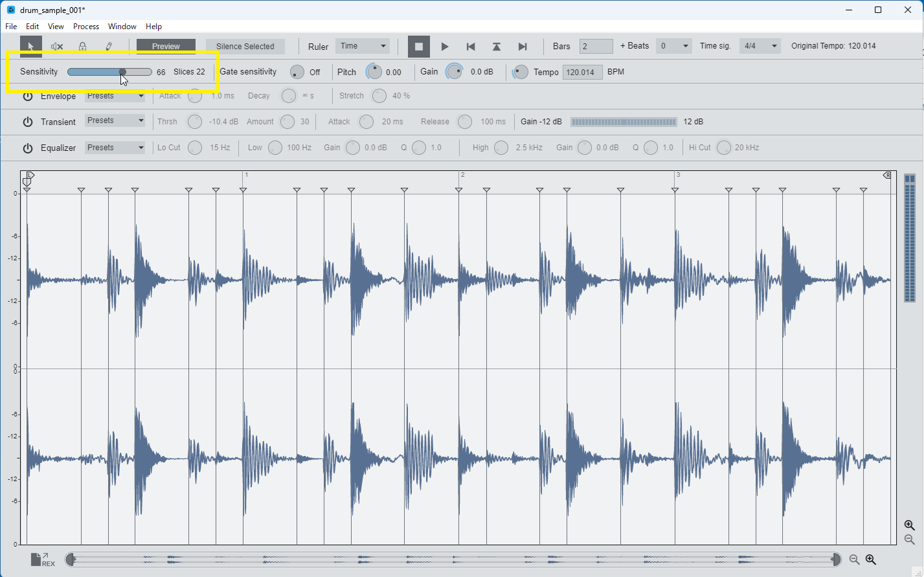Stop playback with the square button
This screenshot has height=577, width=924.
pos(419,47)
